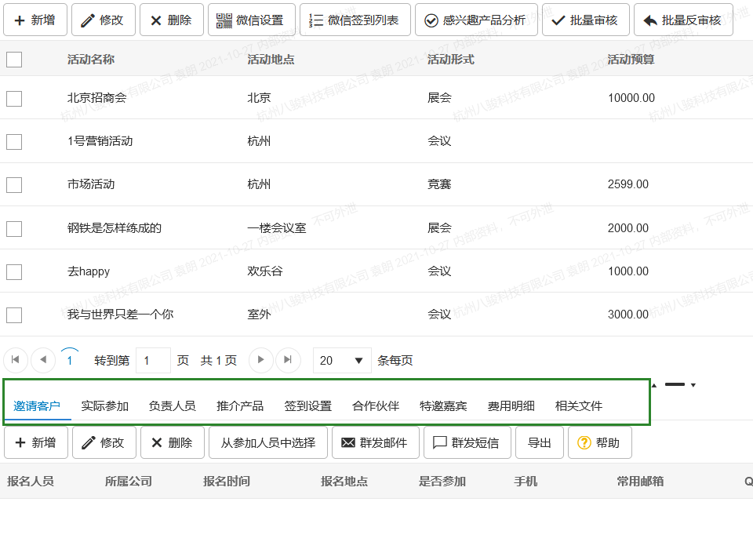This screenshot has height=560, width=753.
Task: Click the 群发短信 speech bubble button
Action: pos(467,443)
